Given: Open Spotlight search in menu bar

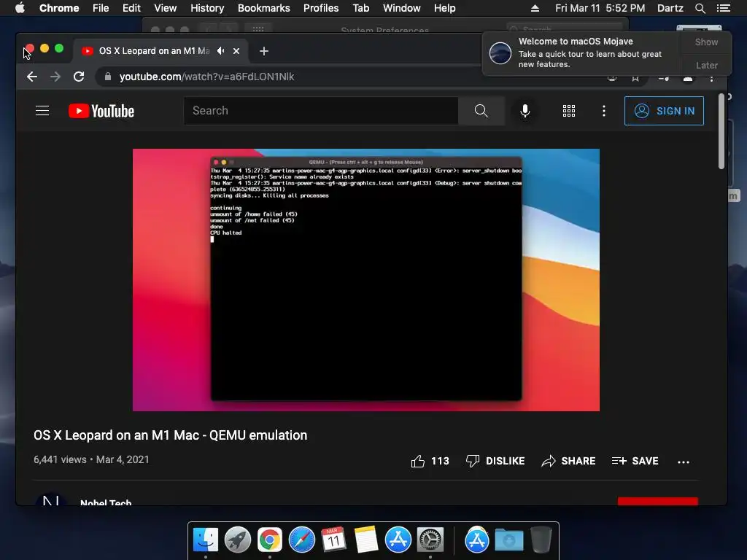Looking at the screenshot, I should pyautogui.click(x=700, y=8).
